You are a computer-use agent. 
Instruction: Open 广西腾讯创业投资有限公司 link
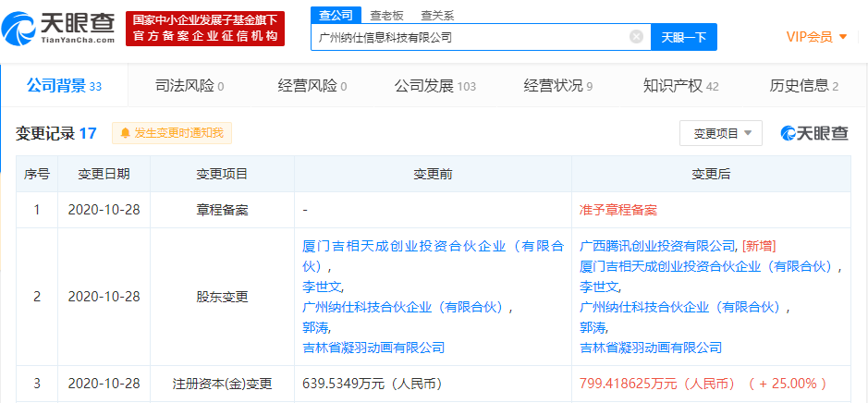(657, 246)
